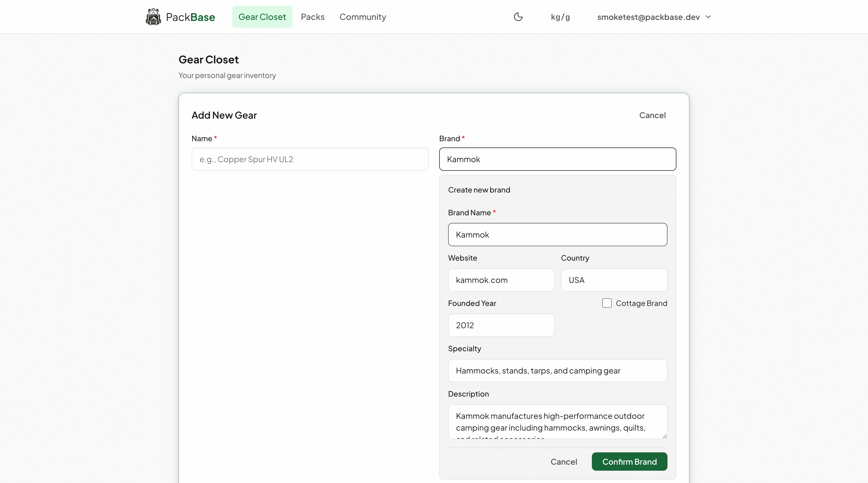Click the 'Specialty' label
This screenshot has height=483, width=868.
point(465,349)
